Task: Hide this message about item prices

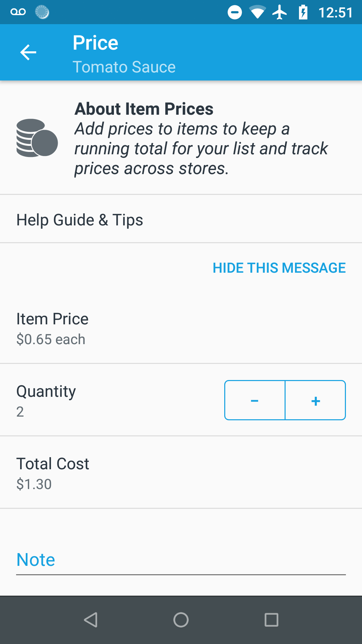Action: click(279, 268)
